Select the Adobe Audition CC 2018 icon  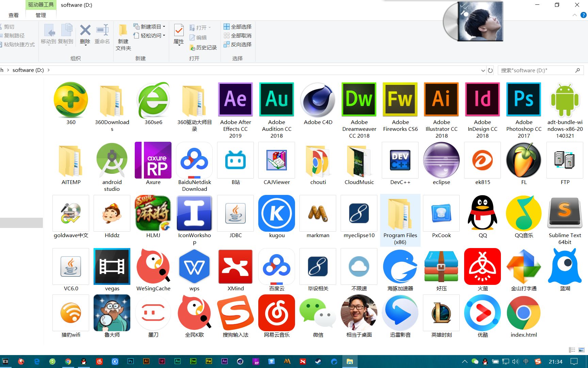277,99
